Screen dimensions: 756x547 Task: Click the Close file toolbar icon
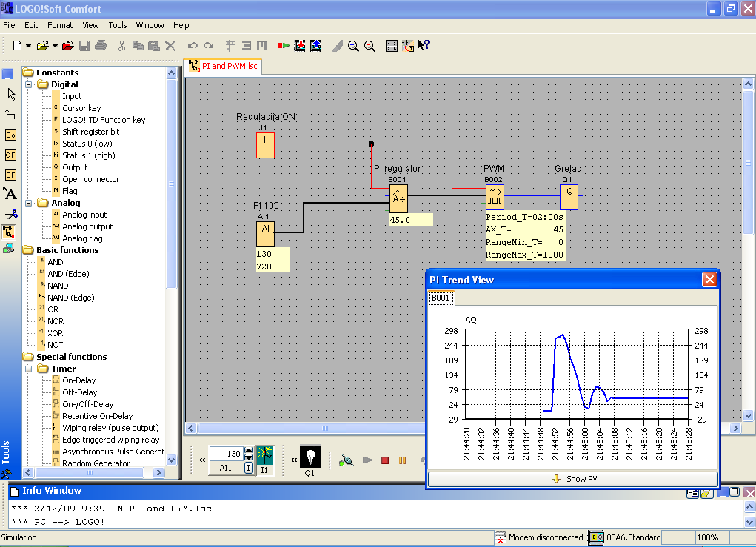pyautogui.click(x=67, y=46)
